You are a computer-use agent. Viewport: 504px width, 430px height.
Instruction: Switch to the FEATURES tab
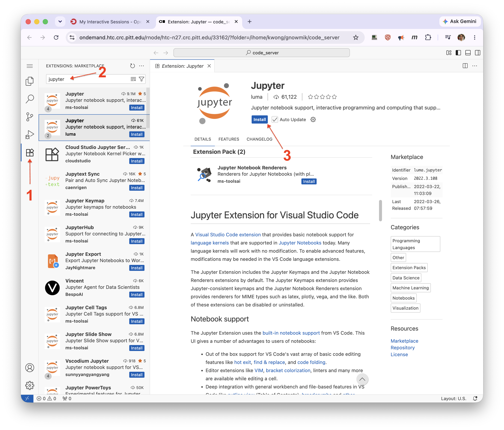click(229, 139)
